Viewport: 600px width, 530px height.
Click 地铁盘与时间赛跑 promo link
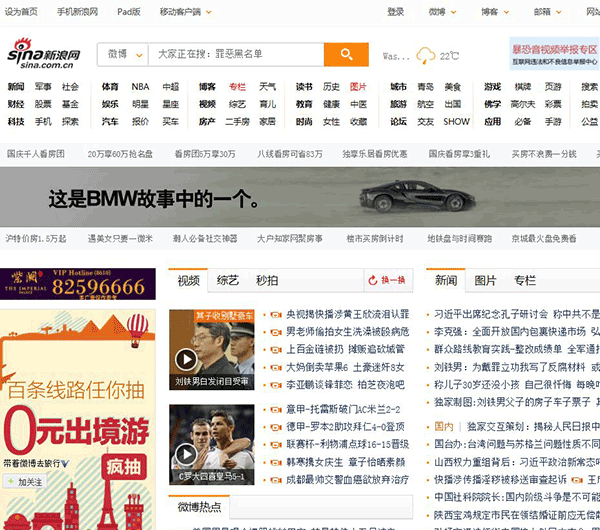tap(459, 239)
